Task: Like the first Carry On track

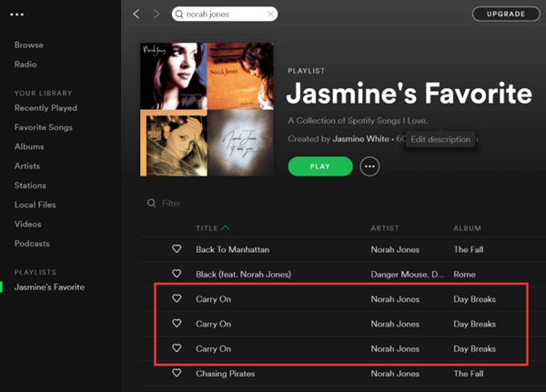Action: click(x=177, y=298)
